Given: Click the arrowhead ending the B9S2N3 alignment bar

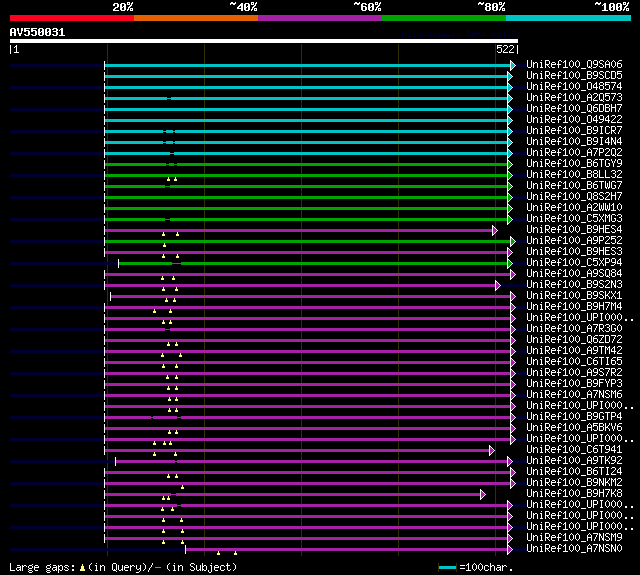Looking at the screenshot, I should point(498,286).
